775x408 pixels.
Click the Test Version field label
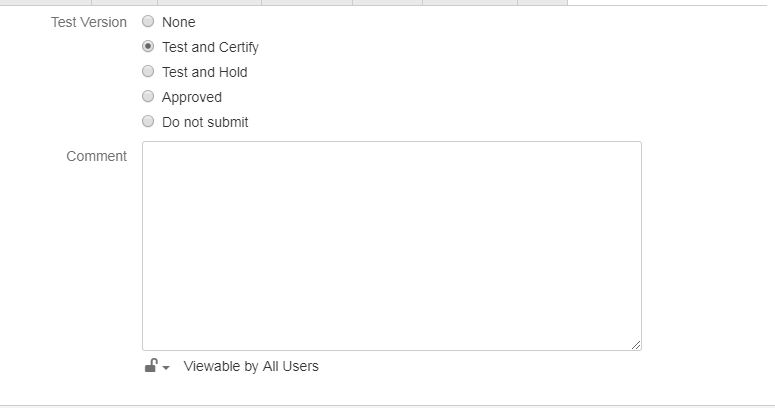[x=89, y=22]
